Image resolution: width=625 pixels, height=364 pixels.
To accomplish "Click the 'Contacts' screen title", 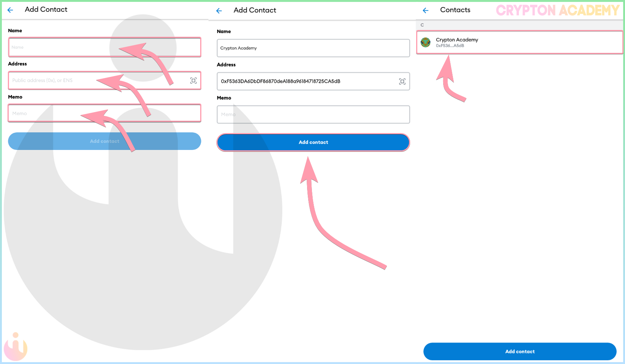I will click(455, 10).
